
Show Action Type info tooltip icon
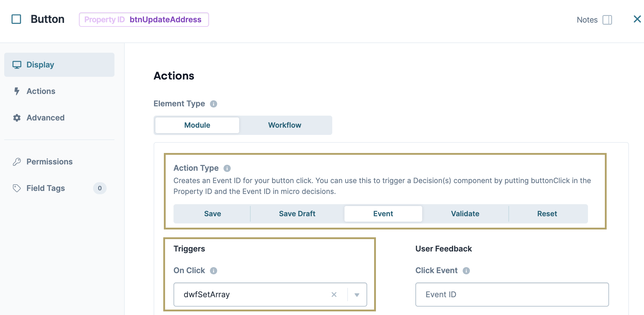tap(227, 168)
